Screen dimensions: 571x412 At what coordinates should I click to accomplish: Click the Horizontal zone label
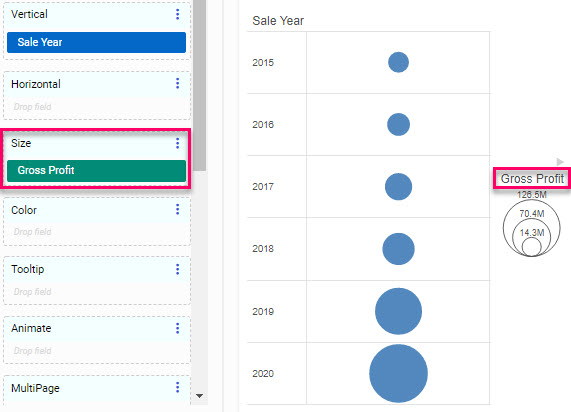coord(36,84)
